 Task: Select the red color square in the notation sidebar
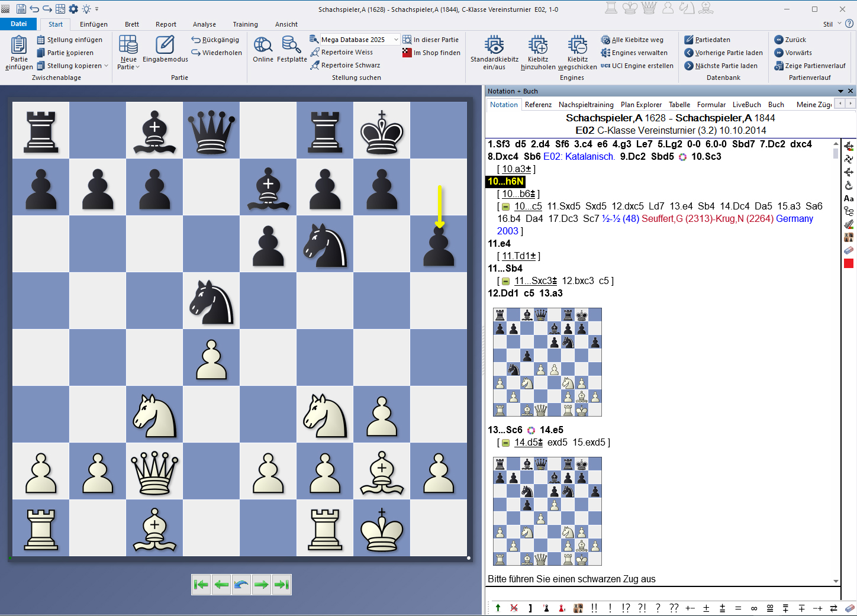click(x=849, y=263)
